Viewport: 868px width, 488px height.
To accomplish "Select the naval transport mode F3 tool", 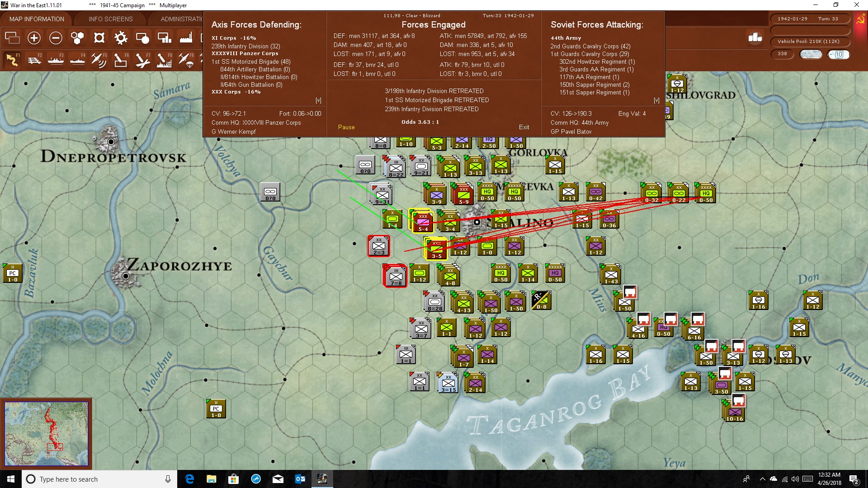I will tap(56, 60).
